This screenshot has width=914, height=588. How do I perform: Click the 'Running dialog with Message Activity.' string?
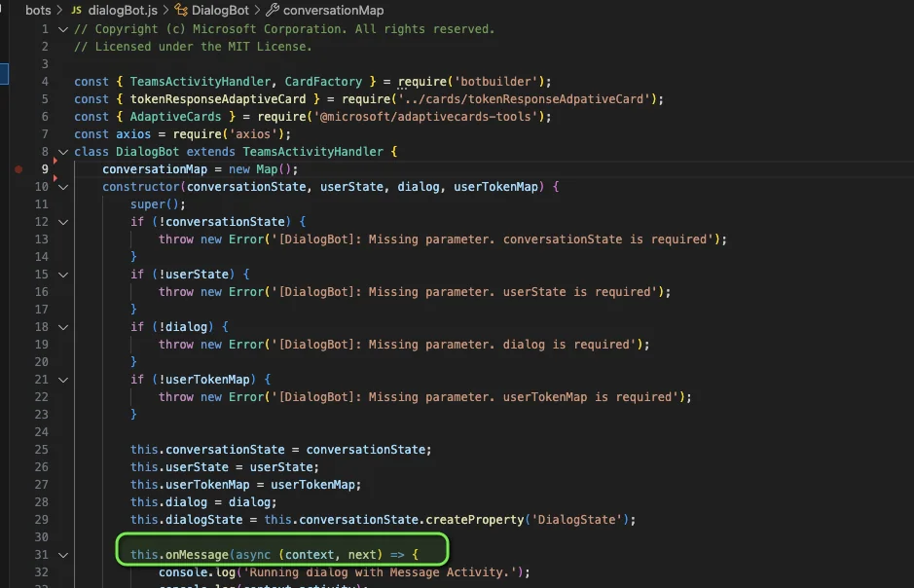(380, 572)
